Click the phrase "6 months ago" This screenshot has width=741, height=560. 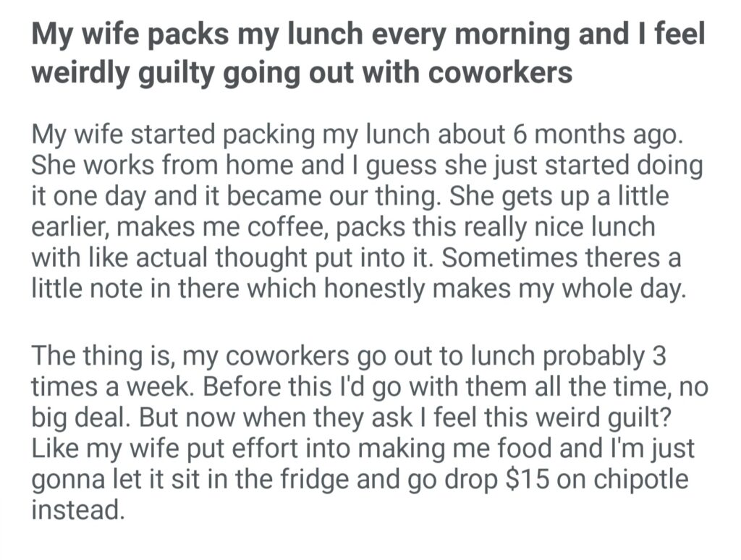pos(593,135)
